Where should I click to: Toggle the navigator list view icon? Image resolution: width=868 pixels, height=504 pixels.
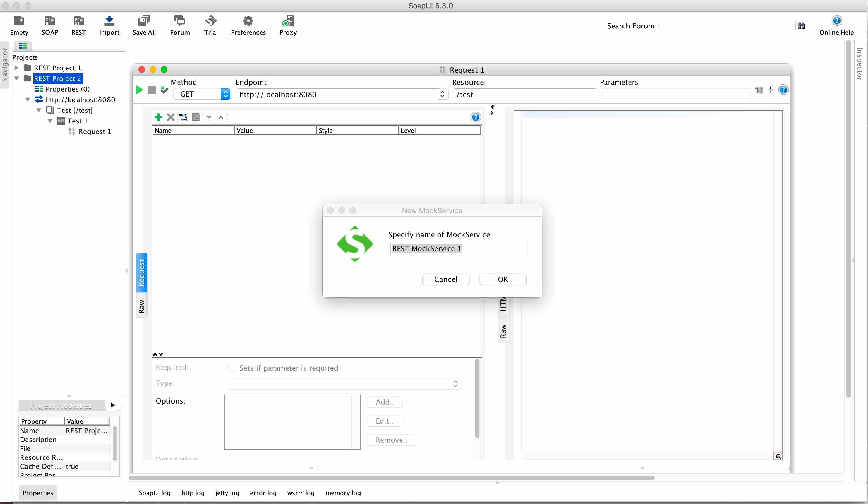pos(23,45)
